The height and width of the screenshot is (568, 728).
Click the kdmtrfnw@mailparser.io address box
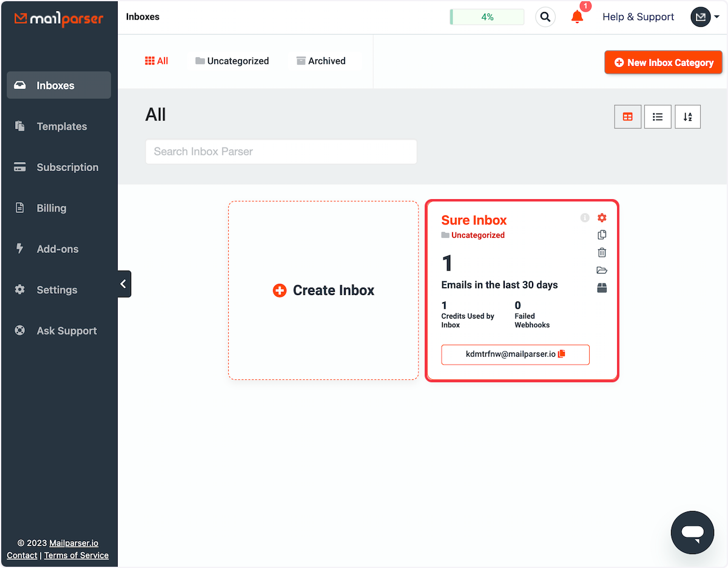tap(515, 354)
